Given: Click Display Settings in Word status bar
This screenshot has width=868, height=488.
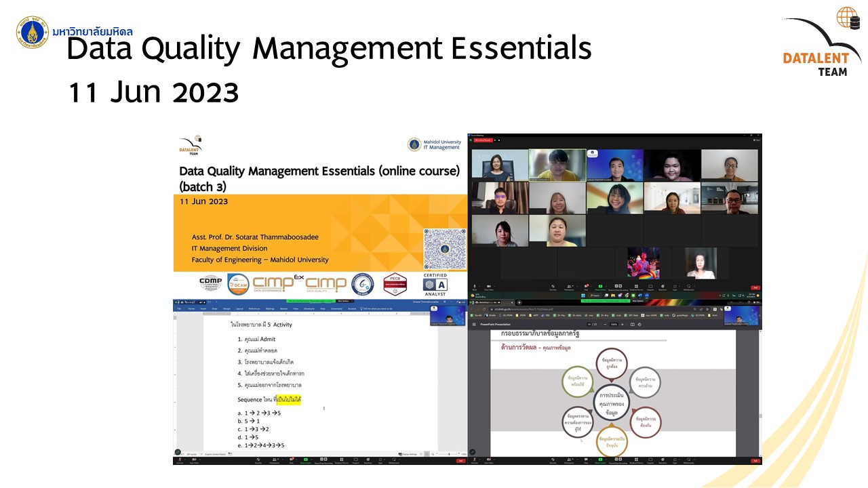Looking at the screenshot, I should (x=408, y=453).
